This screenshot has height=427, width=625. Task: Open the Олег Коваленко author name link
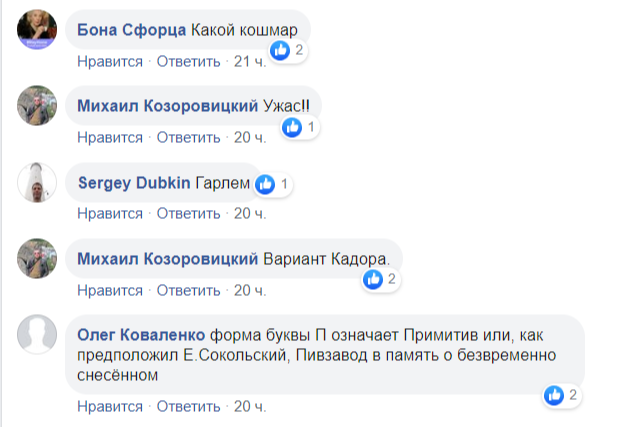[141, 334]
